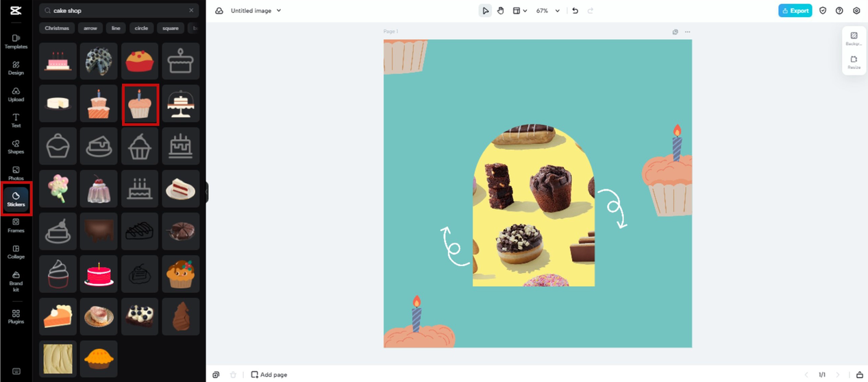Add the red velvet cake slice sticker
The height and width of the screenshot is (382, 868).
(x=181, y=189)
